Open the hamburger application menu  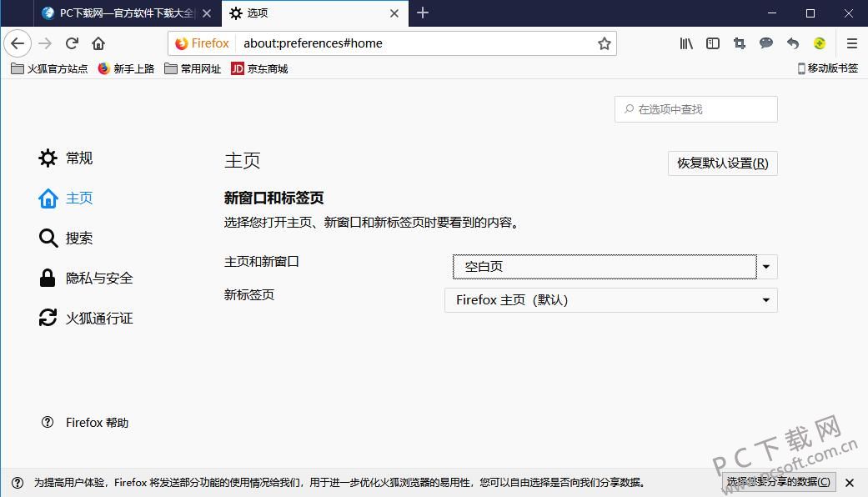point(852,43)
